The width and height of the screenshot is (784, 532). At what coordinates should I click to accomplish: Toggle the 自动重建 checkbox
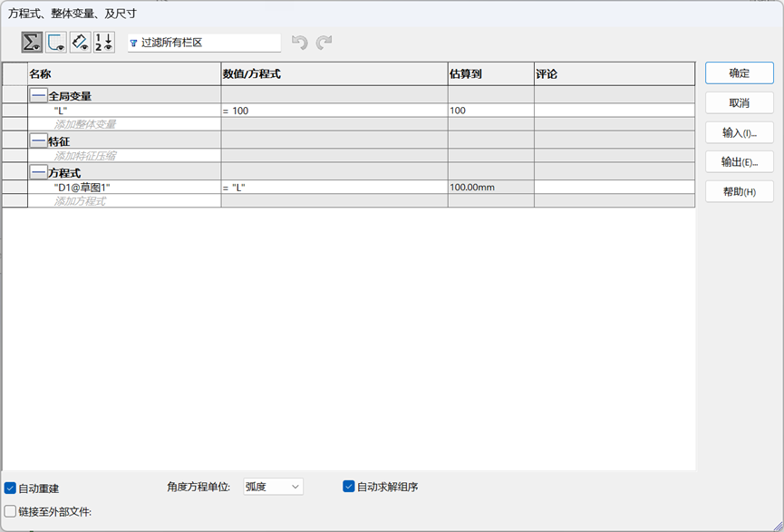pyautogui.click(x=11, y=488)
